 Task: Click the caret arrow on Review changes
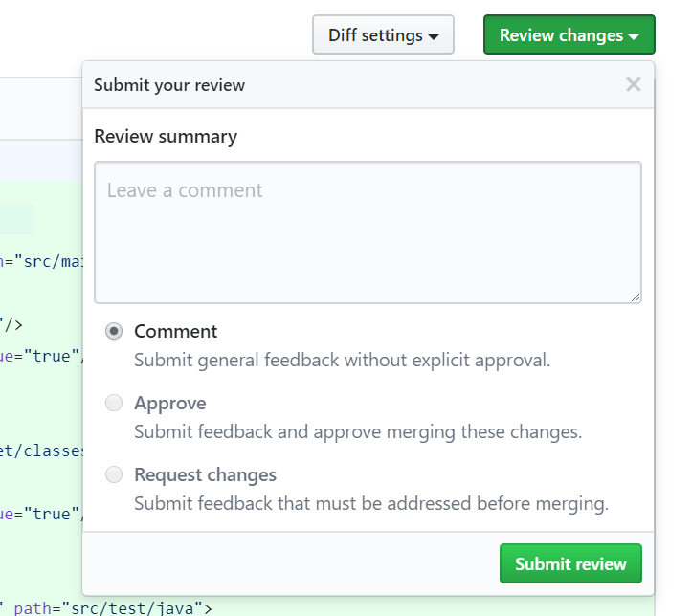[x=634, y=36]
